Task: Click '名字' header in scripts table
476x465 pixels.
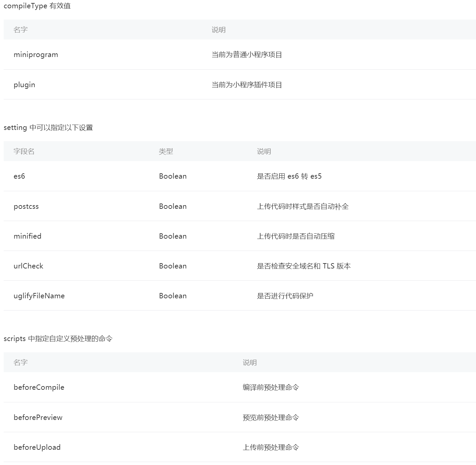Action: click(21, 363)
